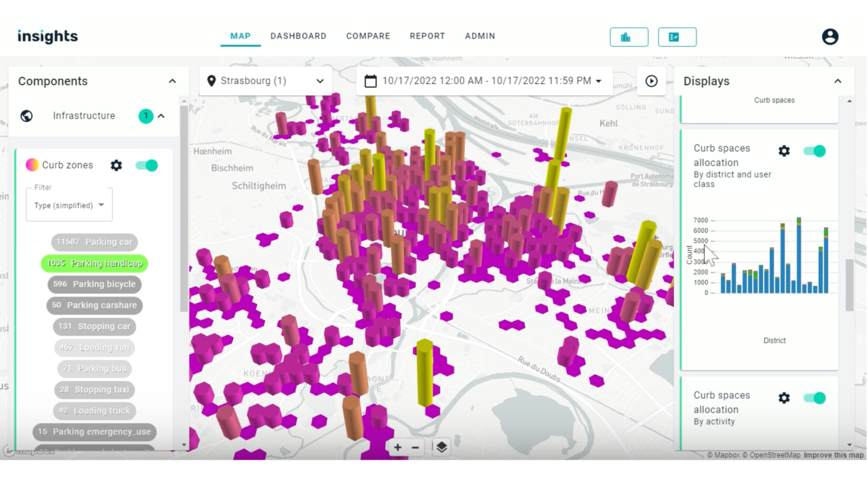
Task: Collapse the Infrastructure section
Action: (161, 116)
